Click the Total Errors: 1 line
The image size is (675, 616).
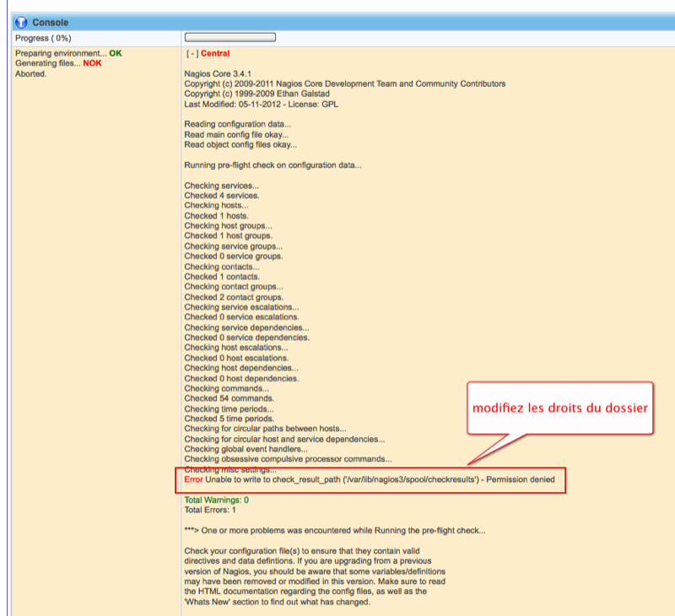pyautogui.click(x=210, y=510)
